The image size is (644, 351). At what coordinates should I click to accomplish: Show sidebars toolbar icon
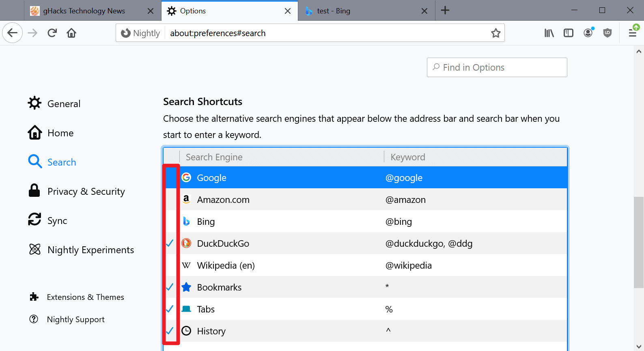tap(569, 33)
